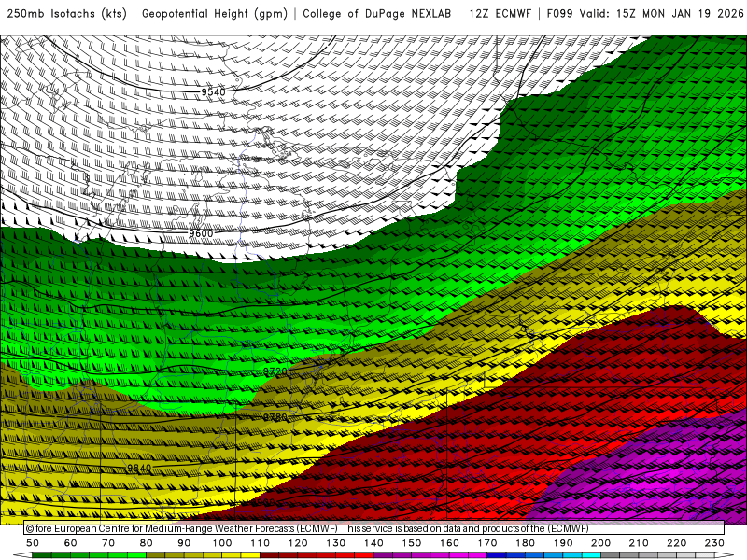Click the 160 knot legend label
This screenshot has width=747, height=560.
449,543
